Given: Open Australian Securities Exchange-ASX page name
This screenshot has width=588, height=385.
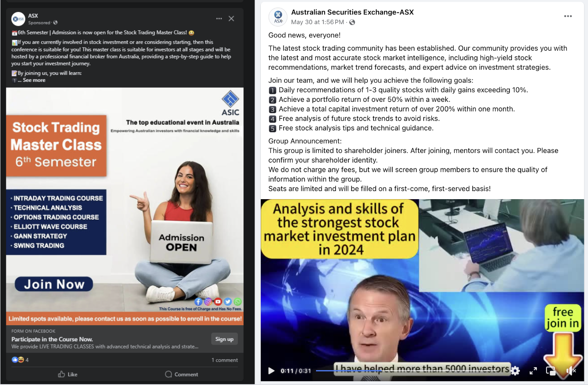Looking at the screenshot, I should pyautogui.click(x=352, y=12).
